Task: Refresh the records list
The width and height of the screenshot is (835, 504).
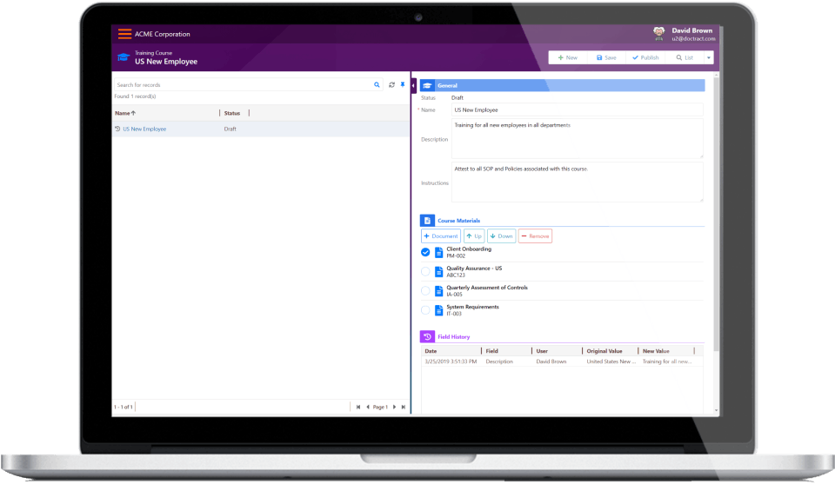Action: [392, 84]
